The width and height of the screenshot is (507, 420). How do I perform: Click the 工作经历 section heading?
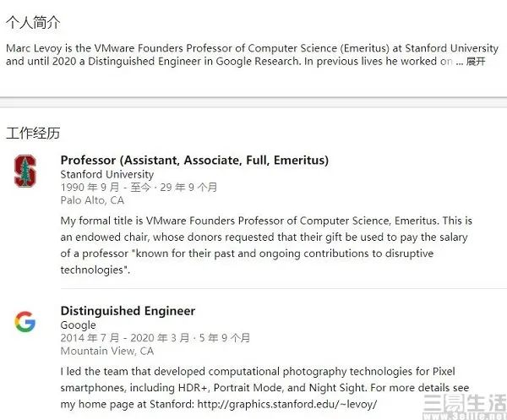coord(33,134)
